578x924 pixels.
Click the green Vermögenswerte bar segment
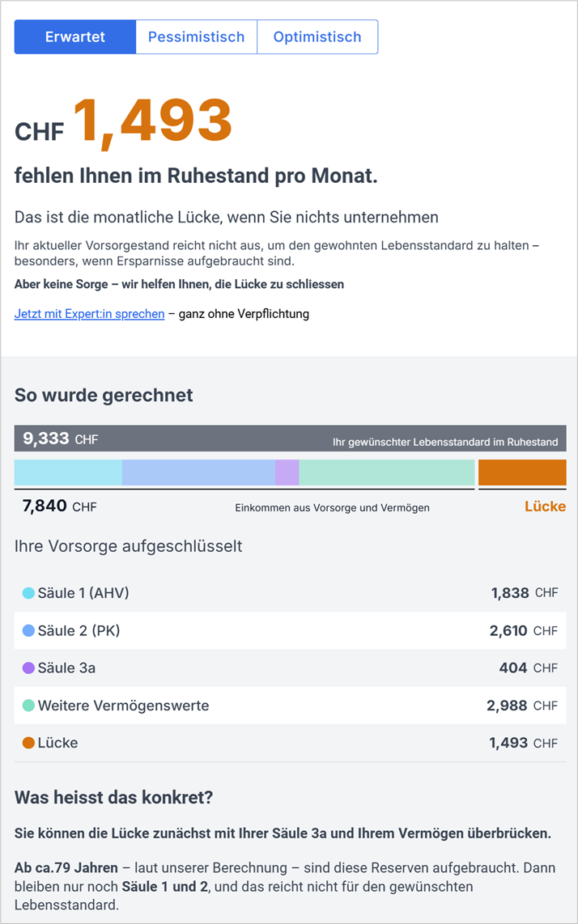coord(387,473)
